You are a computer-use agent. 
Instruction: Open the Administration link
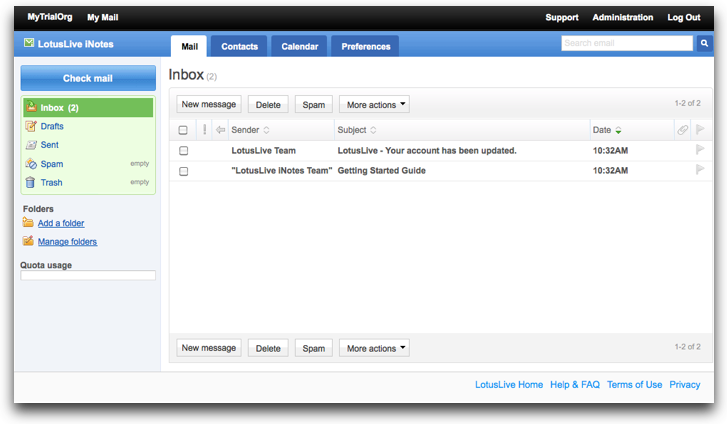coord(623,17)
